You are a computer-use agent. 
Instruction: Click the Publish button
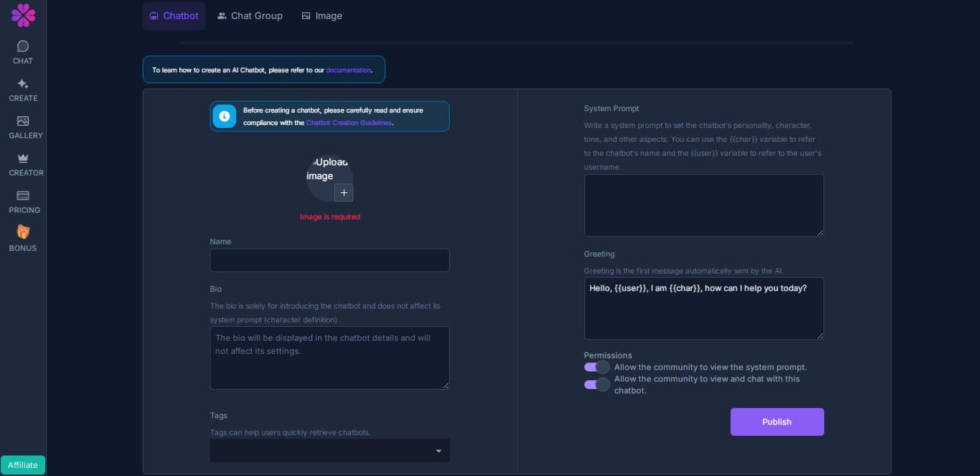click(777, 422)
